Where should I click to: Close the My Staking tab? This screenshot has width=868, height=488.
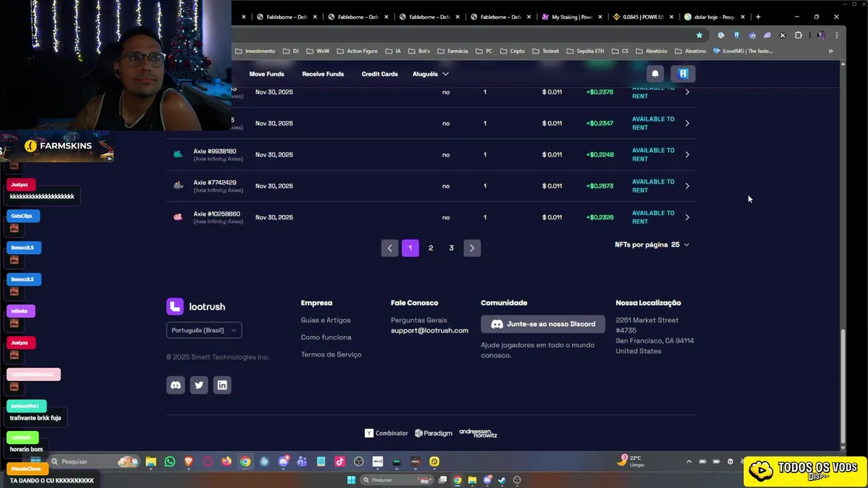600,17
